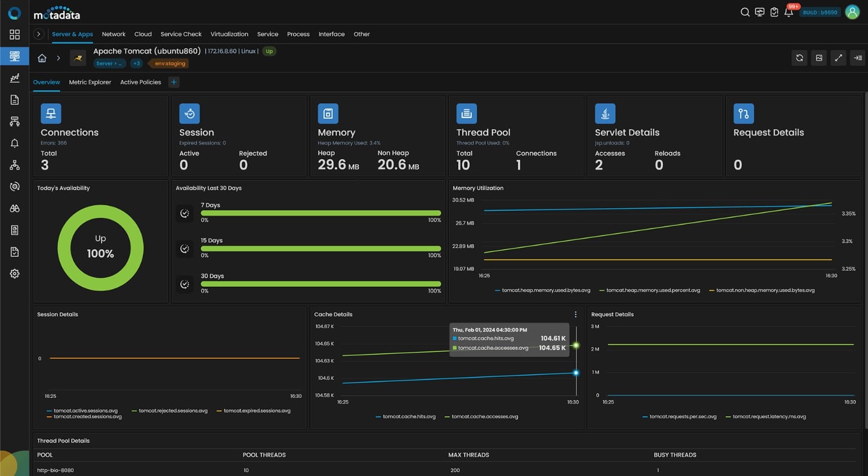Switch to Metric Explorer tab
This screenshot has height=476, width=868.
pyautogui.click(x=90, y=82)
